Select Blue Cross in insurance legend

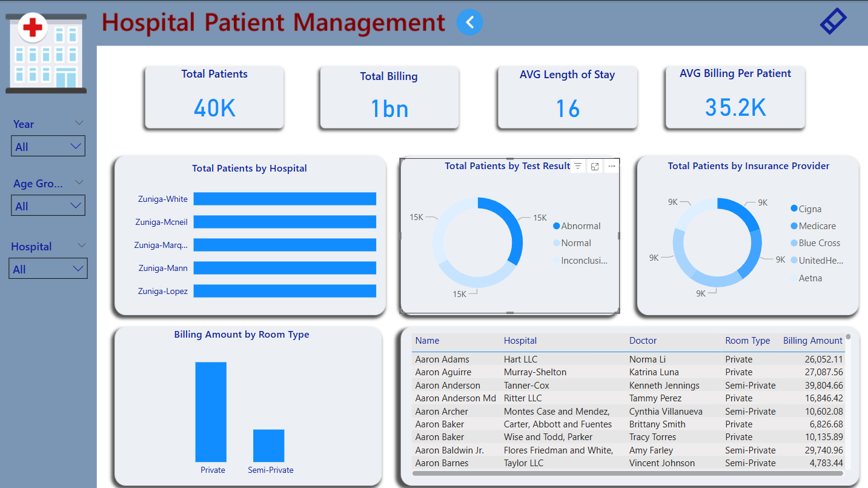pyautogui.click(x=815, y=242)
